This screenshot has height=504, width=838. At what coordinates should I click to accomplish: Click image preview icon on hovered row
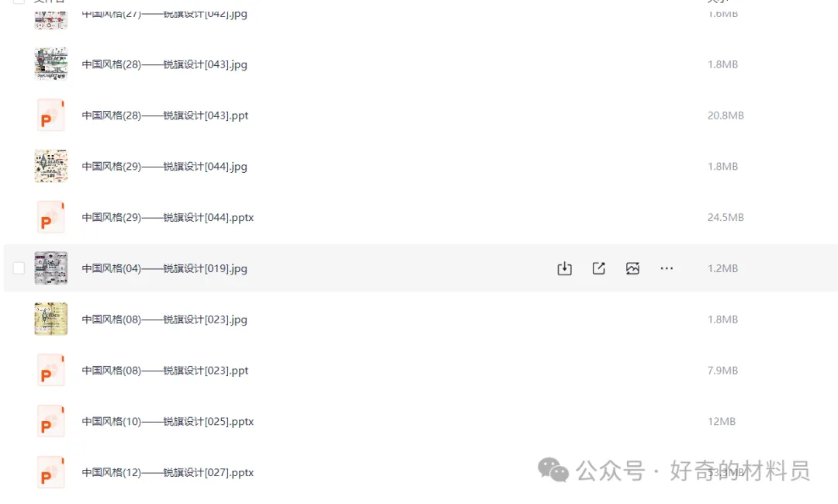[x=633, y=268]
